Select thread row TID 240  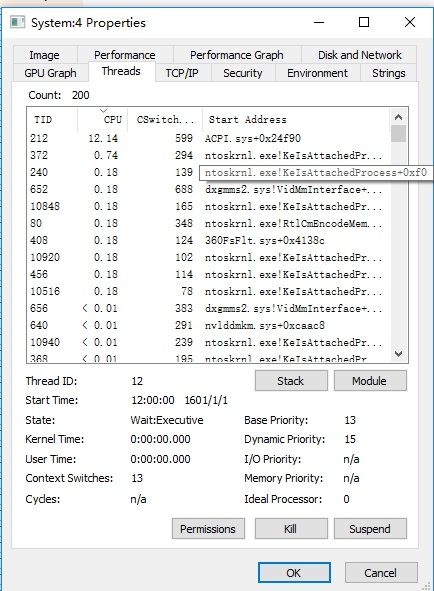(208, 172)
